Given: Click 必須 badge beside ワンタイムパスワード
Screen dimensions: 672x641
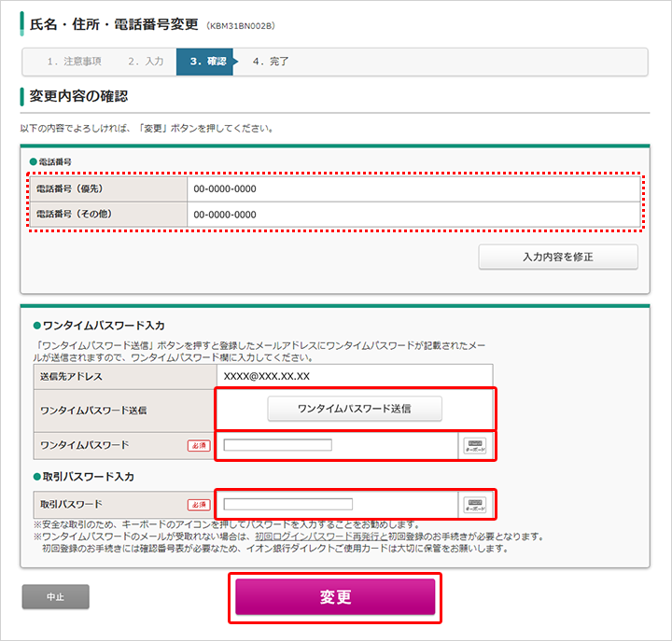Looking at the screenshot, I should click(199, 446).
